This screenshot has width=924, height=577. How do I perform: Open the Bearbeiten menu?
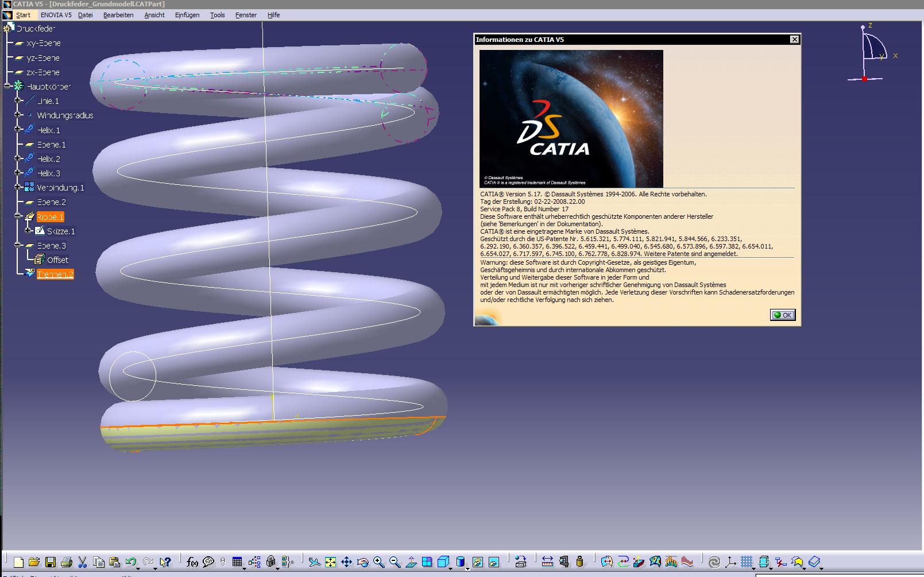[118, 15]
